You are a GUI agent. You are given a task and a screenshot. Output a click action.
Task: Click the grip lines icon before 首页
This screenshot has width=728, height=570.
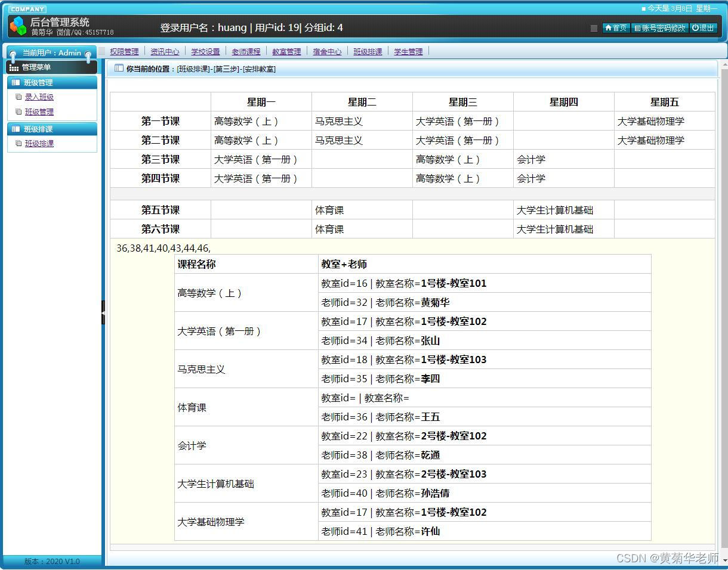click(594, 28)
